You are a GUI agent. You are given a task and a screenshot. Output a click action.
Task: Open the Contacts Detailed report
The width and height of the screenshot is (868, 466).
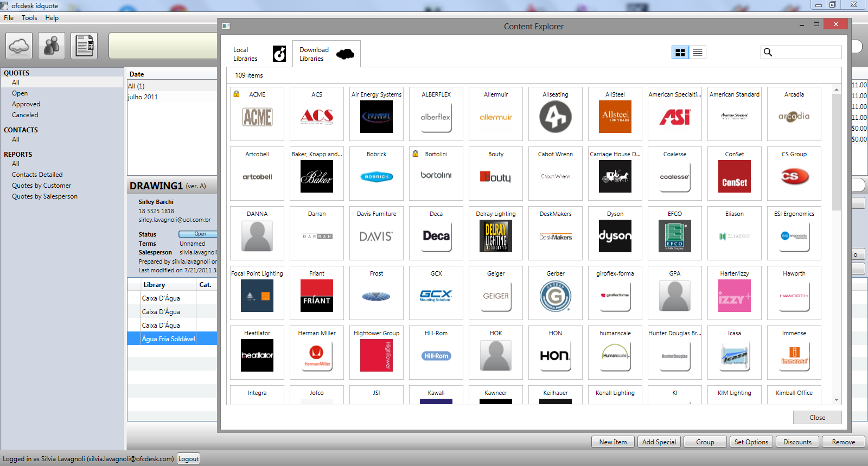pyautogui.click(x=37, y=175)
